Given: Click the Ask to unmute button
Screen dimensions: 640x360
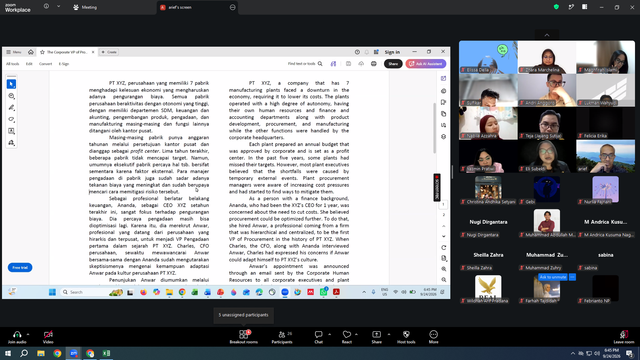Looking at the screenshot, I should click(x=553, y=277).
